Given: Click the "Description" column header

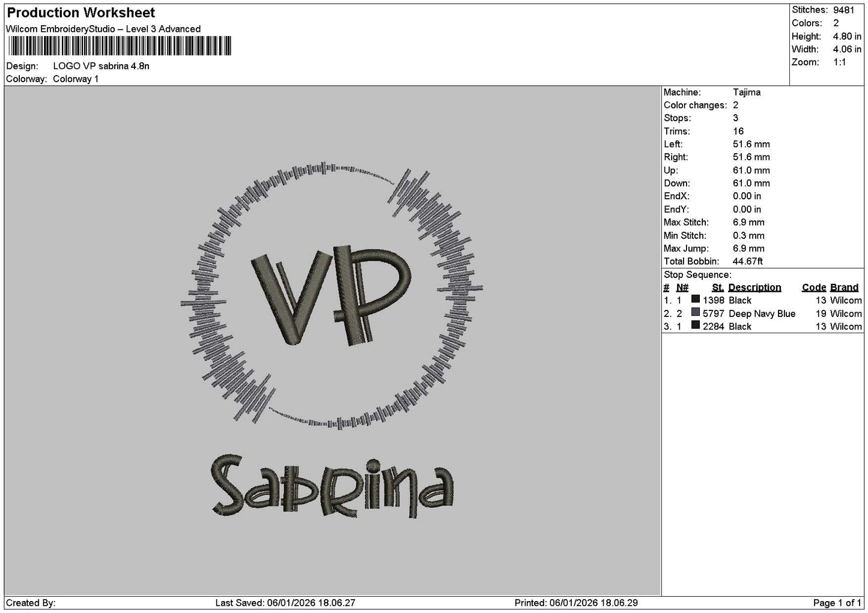Looking at the screenshot, I should coord(754,288).
